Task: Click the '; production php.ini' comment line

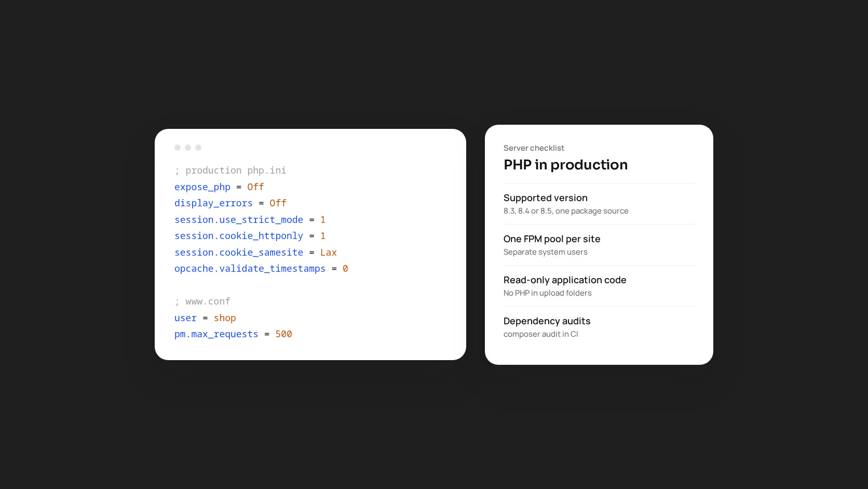Action: pyautogui.click(x=230, y=170)
